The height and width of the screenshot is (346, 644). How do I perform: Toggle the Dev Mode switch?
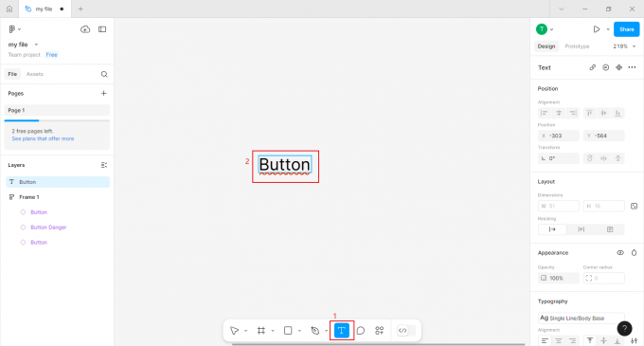tap(406, 331)
